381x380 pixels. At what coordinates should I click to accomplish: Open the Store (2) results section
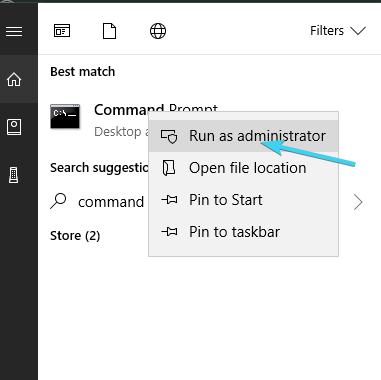pyautogui.click(x=75, y=236)
